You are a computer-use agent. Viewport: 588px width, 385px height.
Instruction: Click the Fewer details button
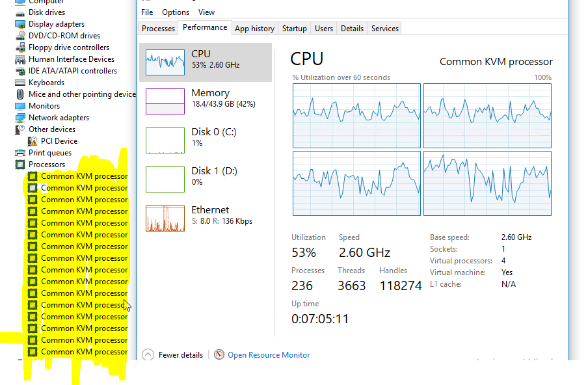[172, 354]
